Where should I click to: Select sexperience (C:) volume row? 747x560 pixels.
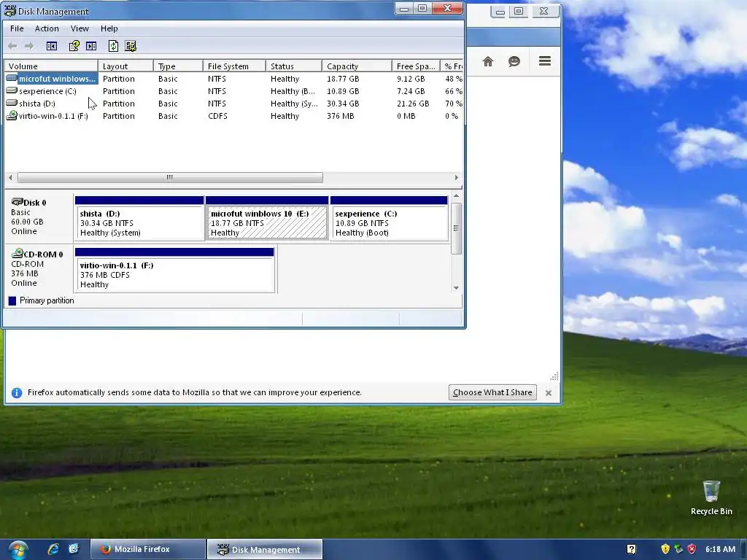click(x=233, y=91)
